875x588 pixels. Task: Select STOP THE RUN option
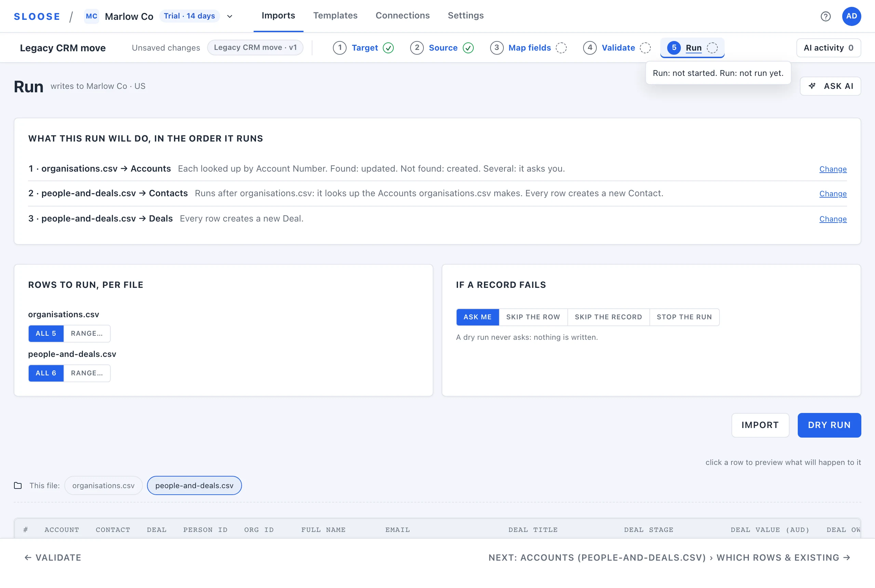(684, 317)
